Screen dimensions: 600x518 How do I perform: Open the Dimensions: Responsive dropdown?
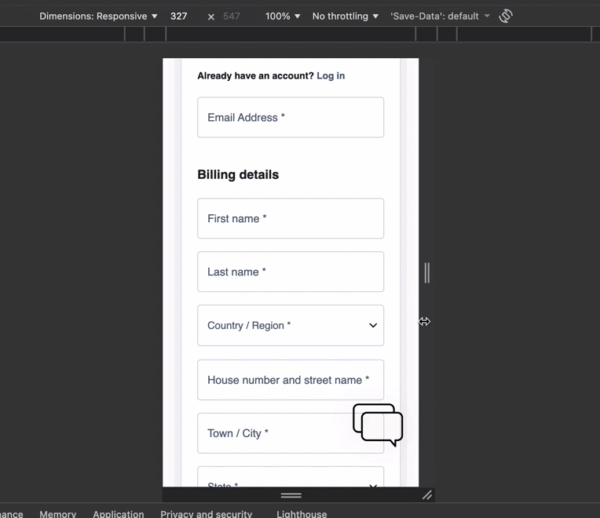pyautogui.click(x=98, y=16)
